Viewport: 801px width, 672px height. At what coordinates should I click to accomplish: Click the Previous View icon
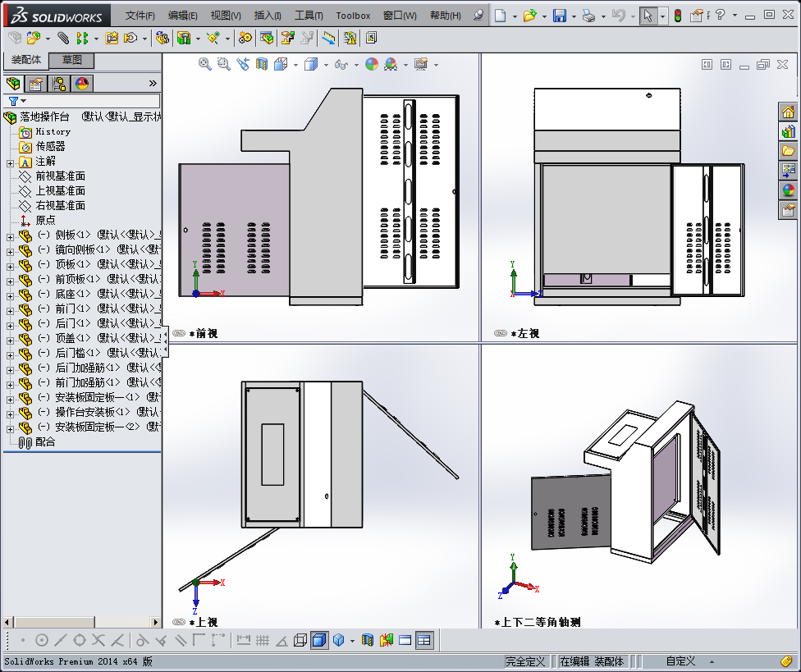[x=243, y=64]
